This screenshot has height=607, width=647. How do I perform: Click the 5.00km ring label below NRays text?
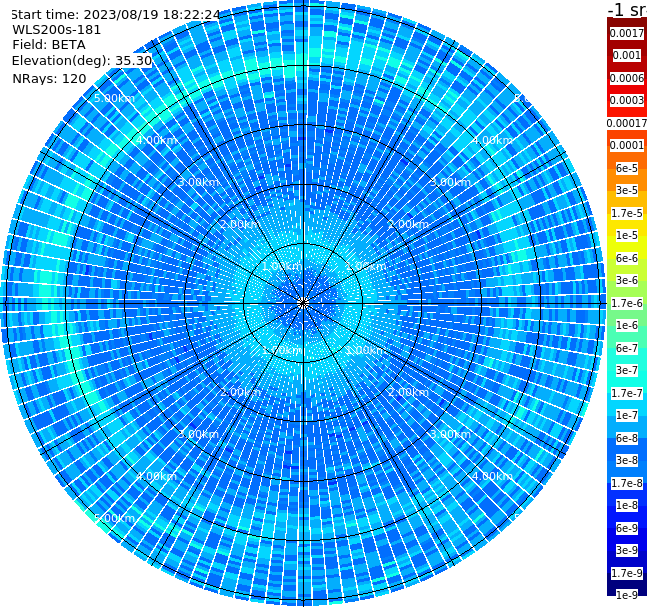pyautogui.click(x=114, y=98)
